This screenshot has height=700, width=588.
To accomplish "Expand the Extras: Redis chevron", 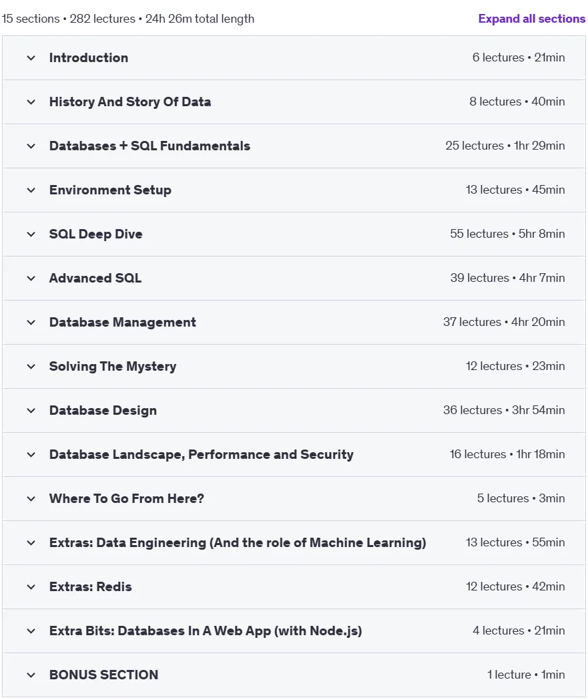I will (31, 587).
